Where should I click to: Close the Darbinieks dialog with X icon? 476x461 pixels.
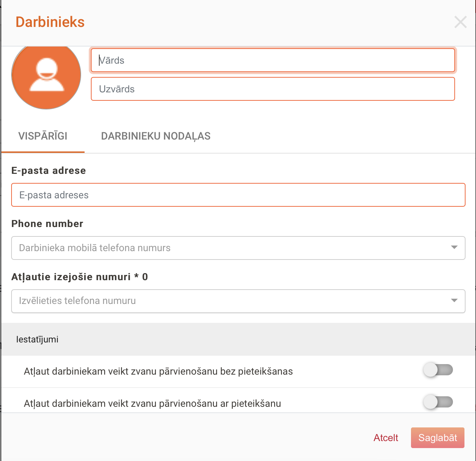[460, 22]
